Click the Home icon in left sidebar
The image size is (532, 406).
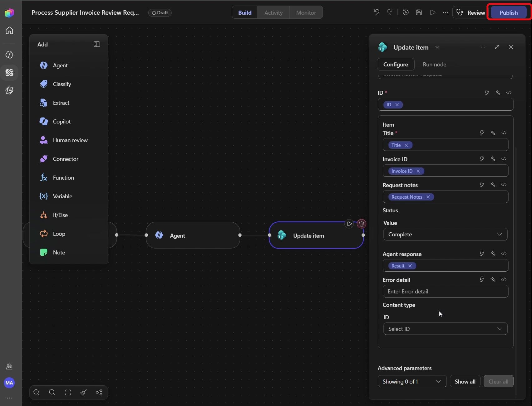[9, 31]
